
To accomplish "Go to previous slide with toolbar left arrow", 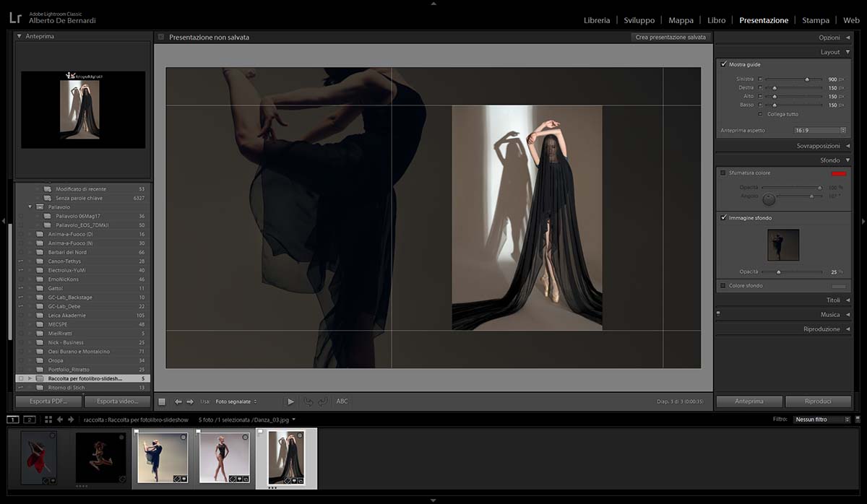I will coord(178,401).
